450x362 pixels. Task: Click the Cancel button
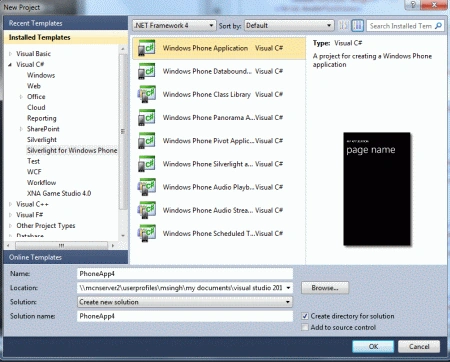point(419,347)
